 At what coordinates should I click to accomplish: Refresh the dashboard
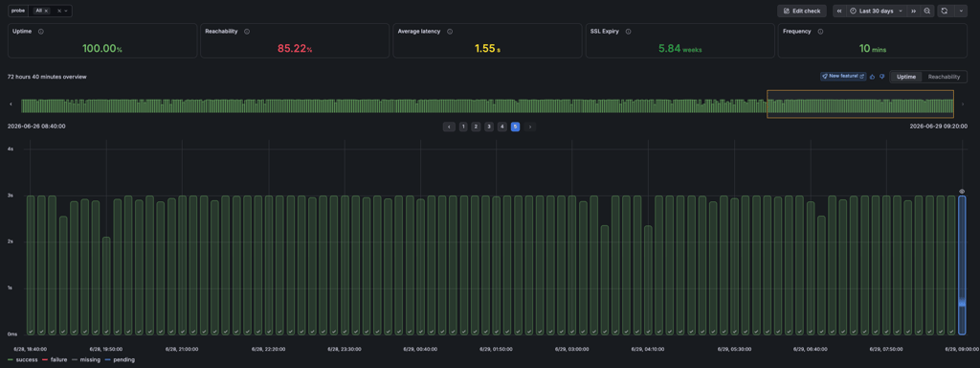click(945, 11)
